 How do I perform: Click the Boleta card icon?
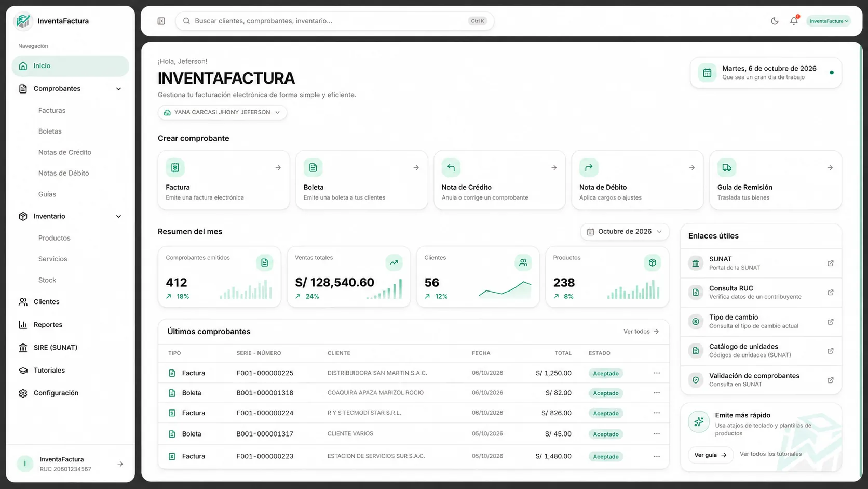(x=313, y=168)
